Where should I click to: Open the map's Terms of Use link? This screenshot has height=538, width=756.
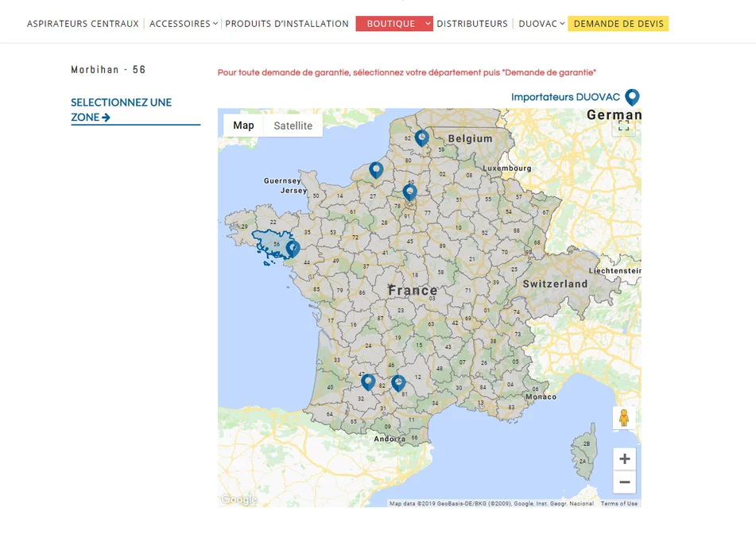618,503
